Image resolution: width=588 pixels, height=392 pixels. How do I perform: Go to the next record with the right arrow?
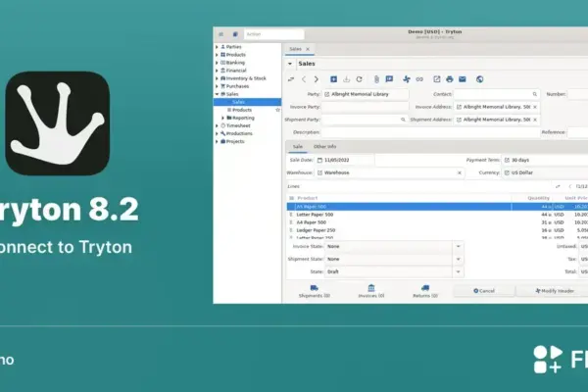coord(317,79)
